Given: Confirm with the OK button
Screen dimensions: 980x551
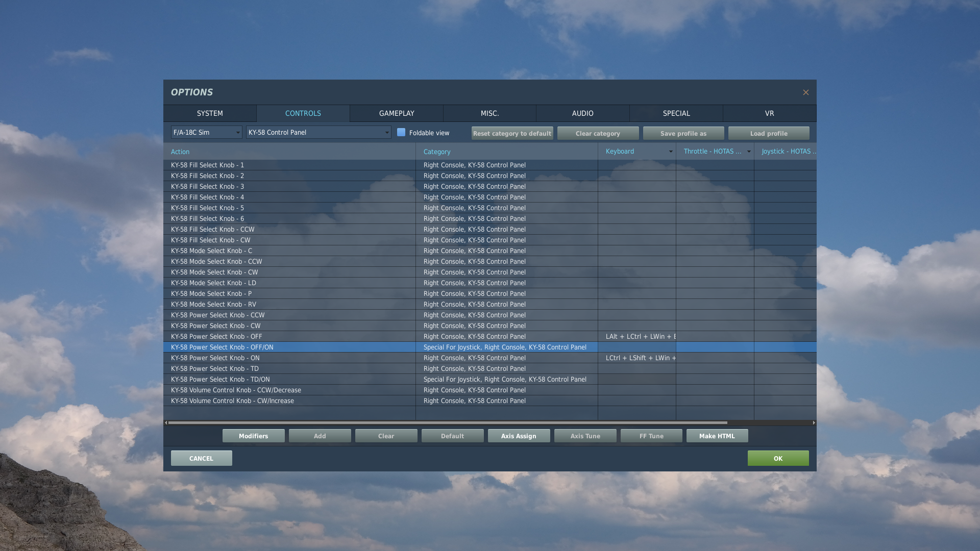Looking at the screenshot, I should (778, 458).
